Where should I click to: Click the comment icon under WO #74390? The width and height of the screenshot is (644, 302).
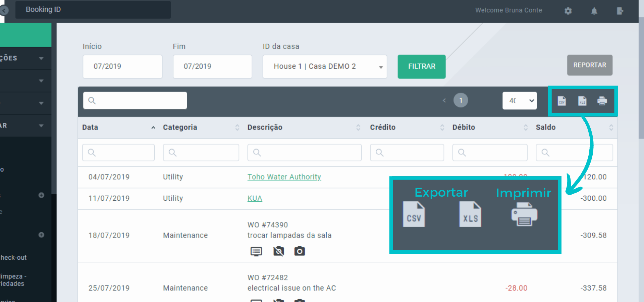click(x=256, y=251)
